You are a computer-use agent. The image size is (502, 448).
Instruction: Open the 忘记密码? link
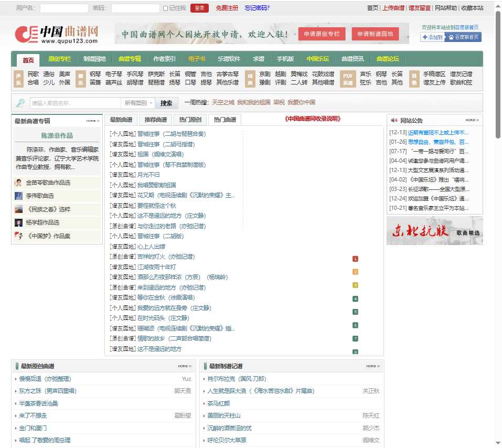[x=257, y=8]
